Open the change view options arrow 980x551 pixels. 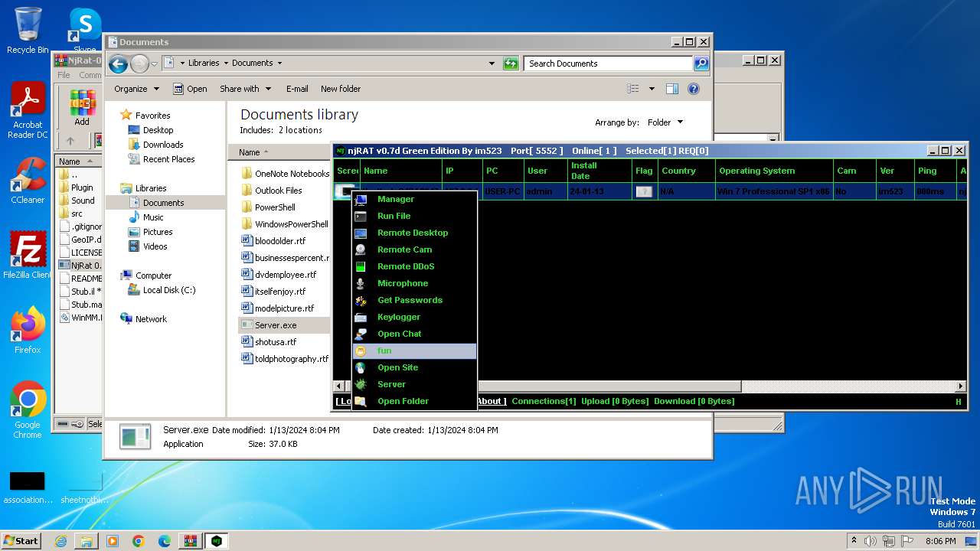pyautogui.click(x=652, y=89)
